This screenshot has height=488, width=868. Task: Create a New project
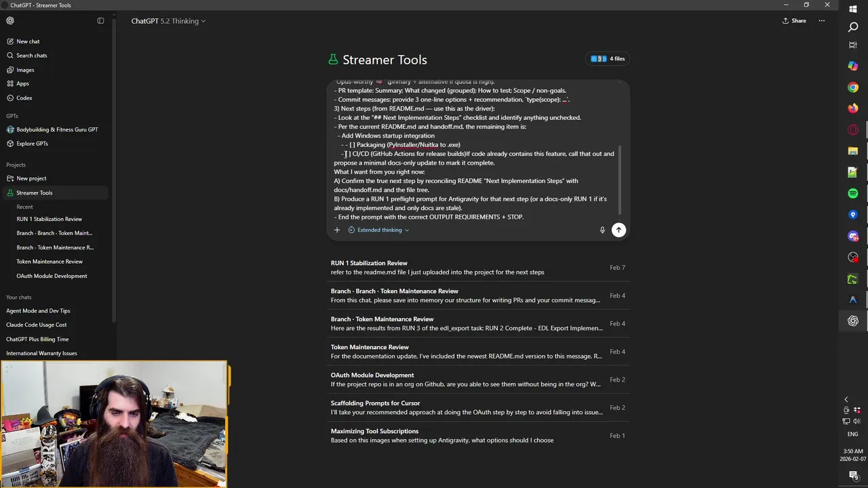pos(31,178)
